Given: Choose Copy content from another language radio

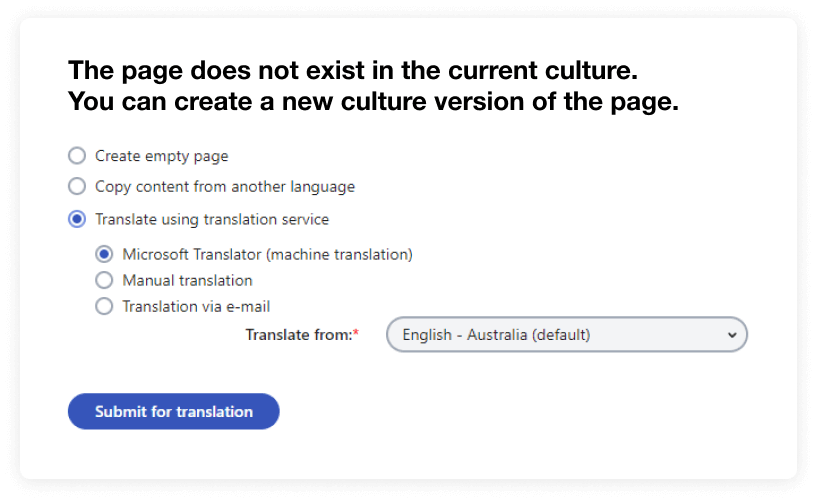Looking at the screenshot, I should (77, 186).
